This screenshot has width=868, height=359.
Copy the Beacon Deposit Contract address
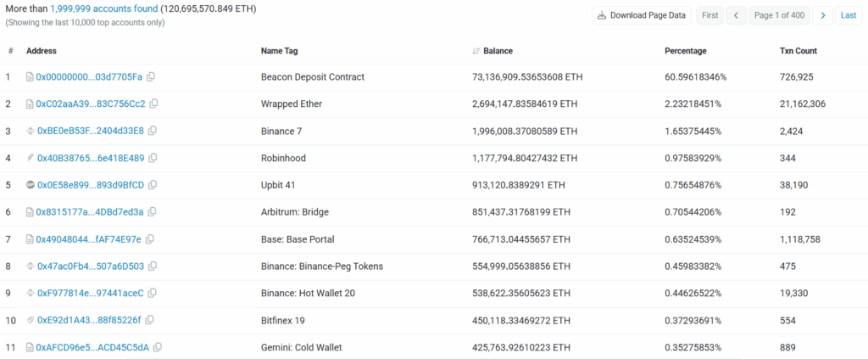click(151, 77)
